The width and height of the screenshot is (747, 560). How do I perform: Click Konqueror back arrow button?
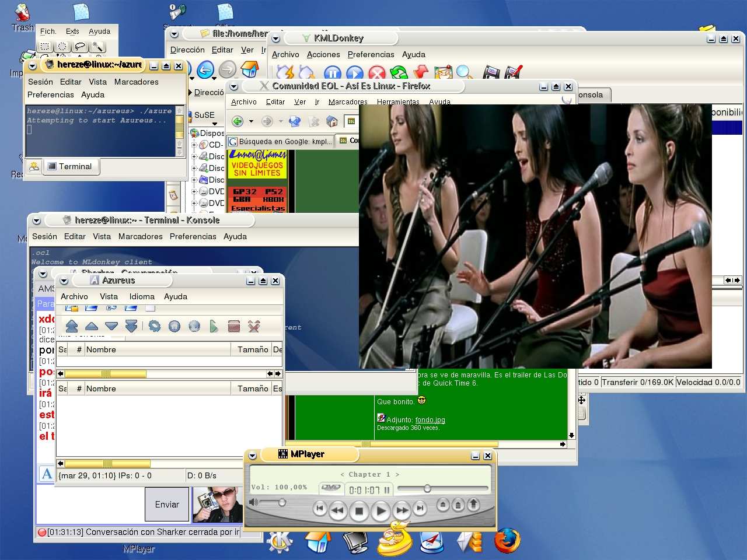point(205,70)
